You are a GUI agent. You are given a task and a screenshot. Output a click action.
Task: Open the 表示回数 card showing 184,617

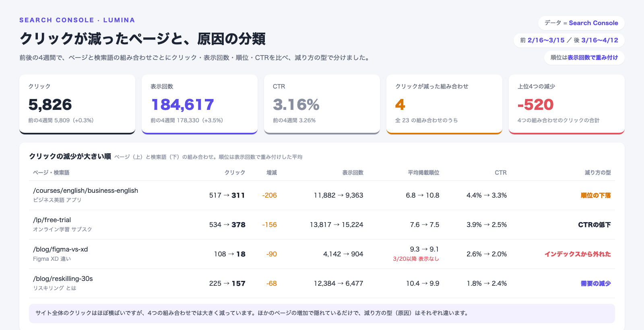[200, 104]
